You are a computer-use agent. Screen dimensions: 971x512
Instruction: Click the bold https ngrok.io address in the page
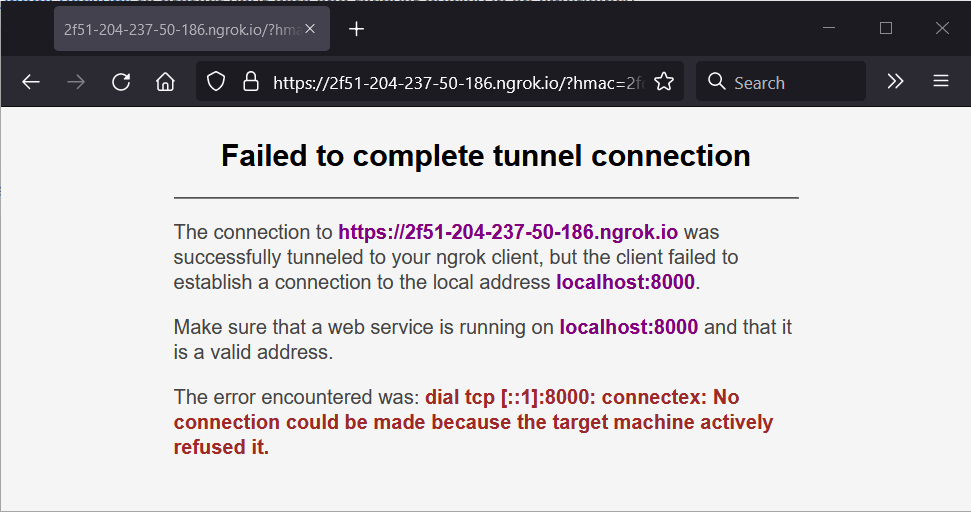pyautogui.click(x=508, y=233)
